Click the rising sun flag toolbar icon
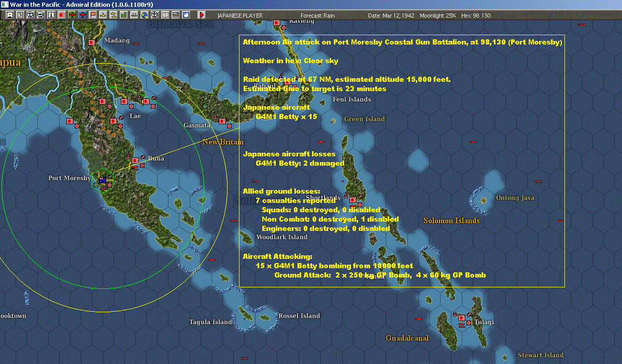This screenshot has width=622, height=364. pos(61,15)
